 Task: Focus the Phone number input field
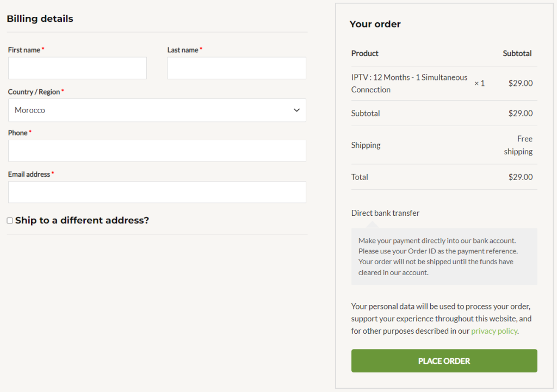point(157,151)
